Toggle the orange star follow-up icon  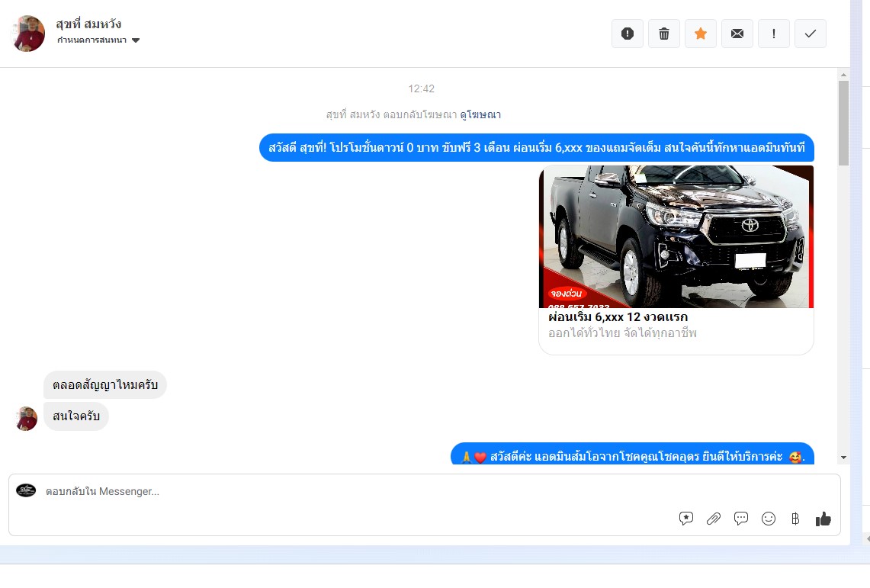(701, 34)
